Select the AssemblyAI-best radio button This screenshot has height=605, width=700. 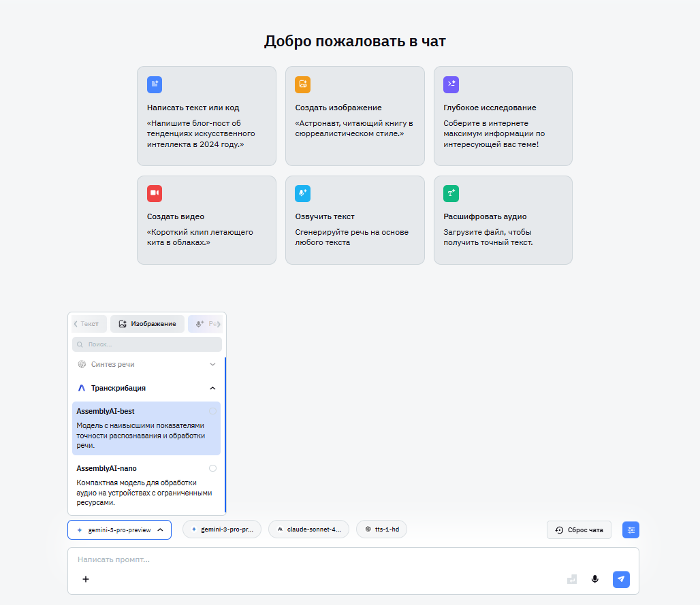[x=212, y=411]
